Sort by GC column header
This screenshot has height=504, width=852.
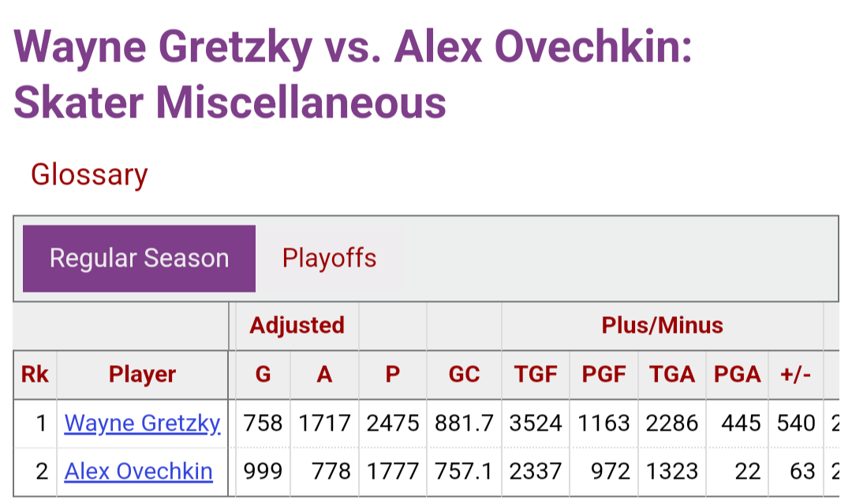[x=464, y=375]
